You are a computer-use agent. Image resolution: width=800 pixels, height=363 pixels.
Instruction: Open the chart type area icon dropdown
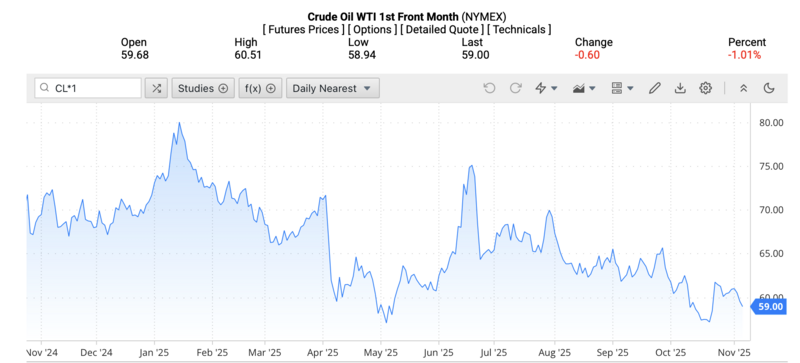pos(584,88)
